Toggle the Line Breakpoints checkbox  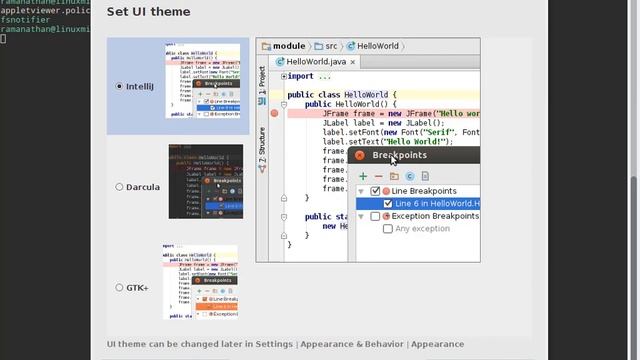[375, 191]
